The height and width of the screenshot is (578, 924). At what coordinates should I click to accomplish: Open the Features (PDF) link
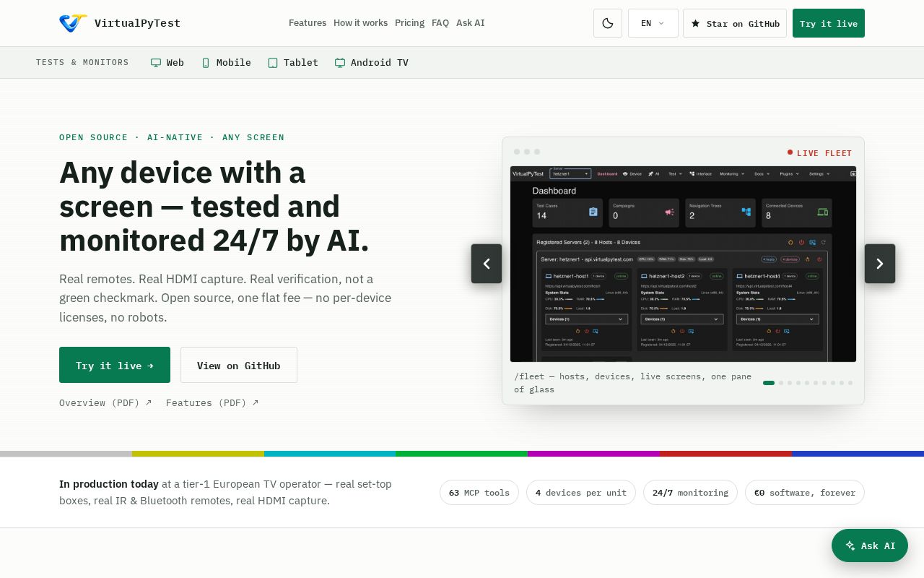(212, 403)
